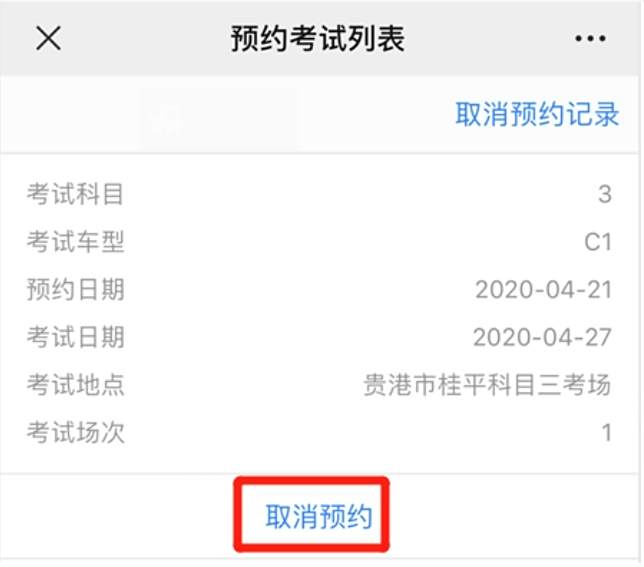
Task: Select the 考试地点 label
Action: (x=76, y=384)
